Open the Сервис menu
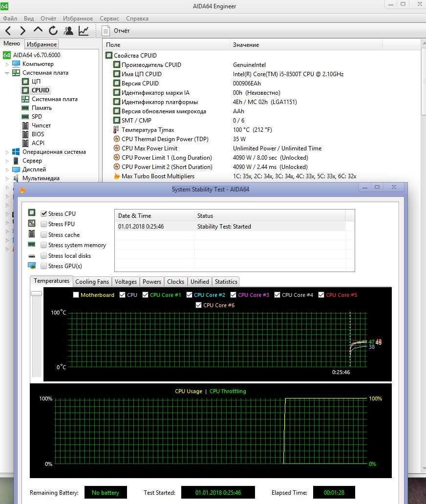The image size is (426, 504). click(x=109, y=19)
